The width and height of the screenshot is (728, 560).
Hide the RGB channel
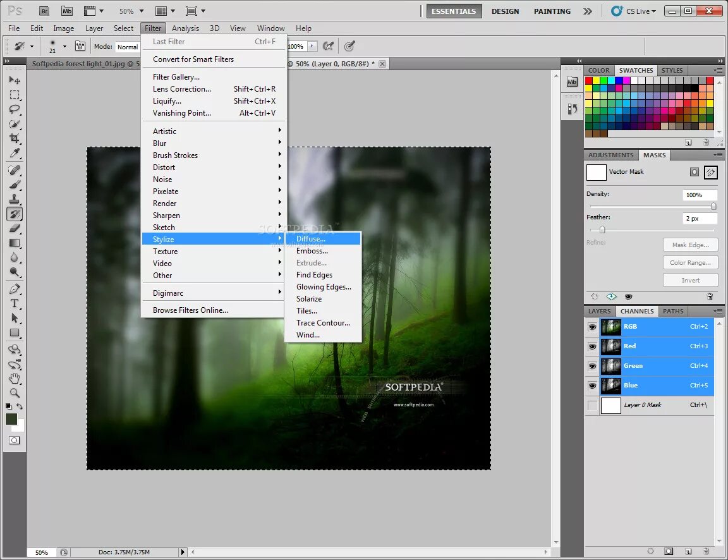pos(592,327)
